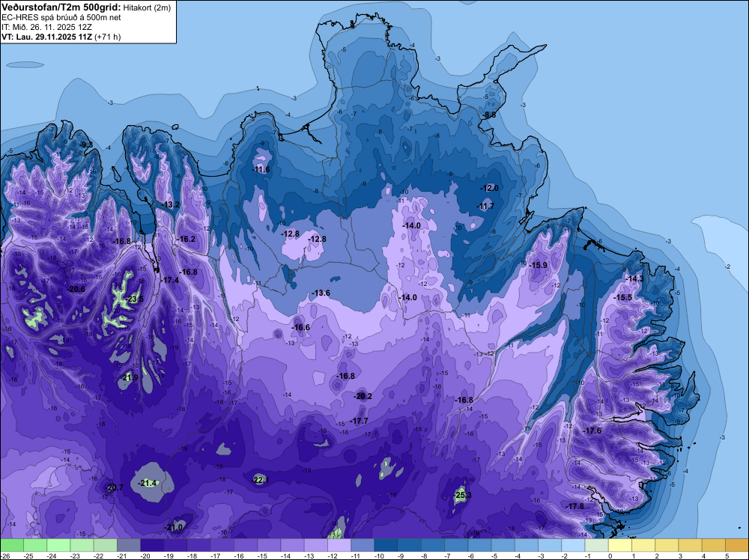Screen dimensions: 749x560
Task: Click the -21.0 temperature label
Action: point(174,528)
